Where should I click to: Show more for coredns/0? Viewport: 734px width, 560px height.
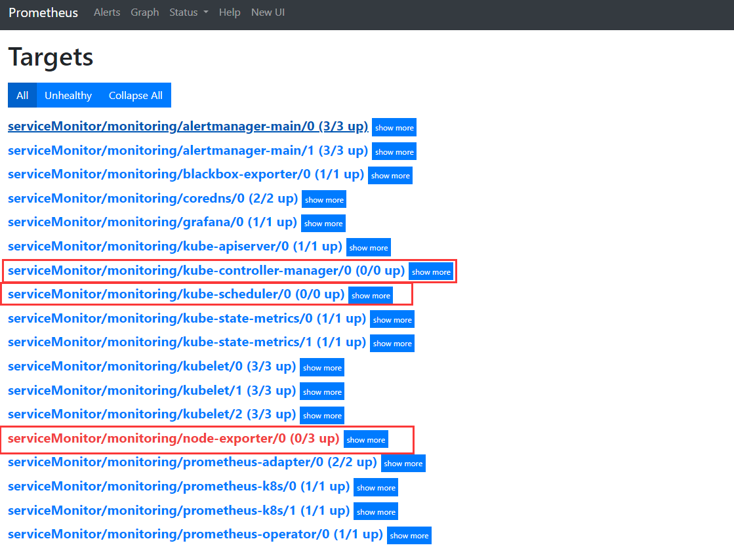[324, 200]
